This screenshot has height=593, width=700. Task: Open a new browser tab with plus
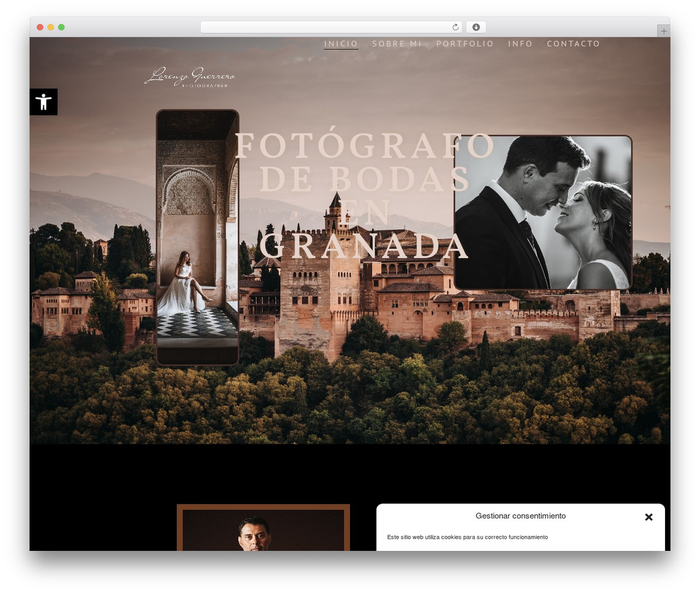coord(663,31)
